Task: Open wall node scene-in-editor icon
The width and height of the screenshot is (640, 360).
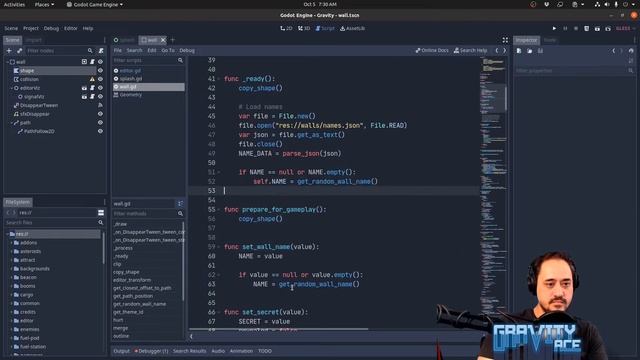Action: (84, 62)
